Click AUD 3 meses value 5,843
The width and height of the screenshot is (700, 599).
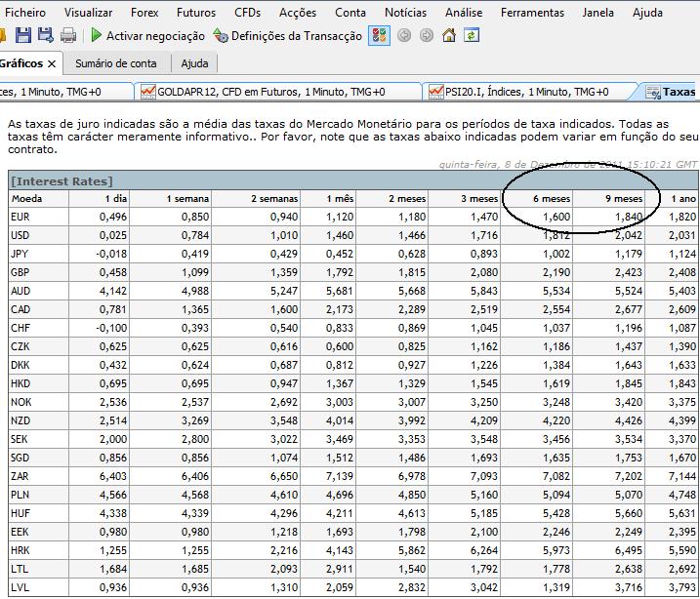click(x=484, y=291)
